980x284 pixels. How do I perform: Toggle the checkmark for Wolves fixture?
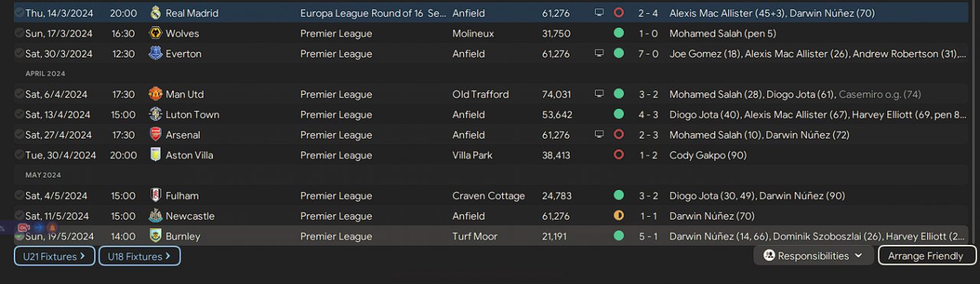19,34
